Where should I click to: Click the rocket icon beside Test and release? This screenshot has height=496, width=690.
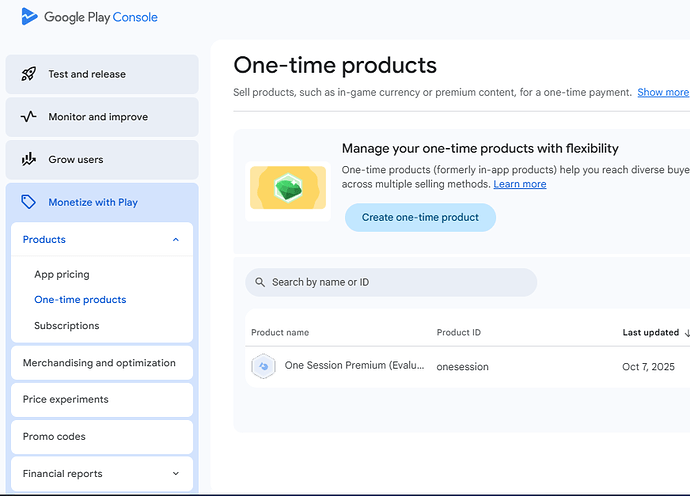click(29, 74)
